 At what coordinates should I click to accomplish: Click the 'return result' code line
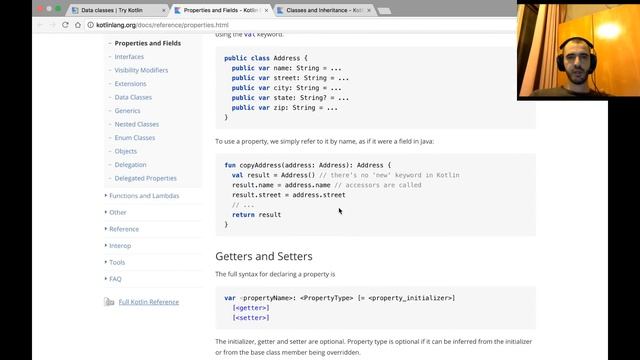(x=256, y=215)
